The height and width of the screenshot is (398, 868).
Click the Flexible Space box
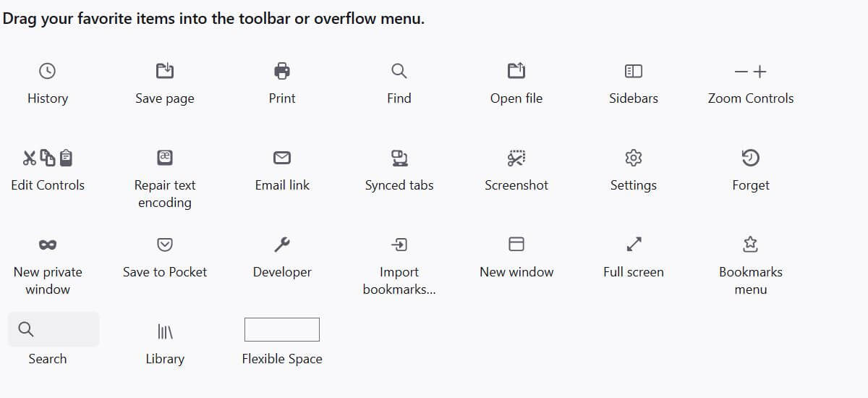pos(282,330)
